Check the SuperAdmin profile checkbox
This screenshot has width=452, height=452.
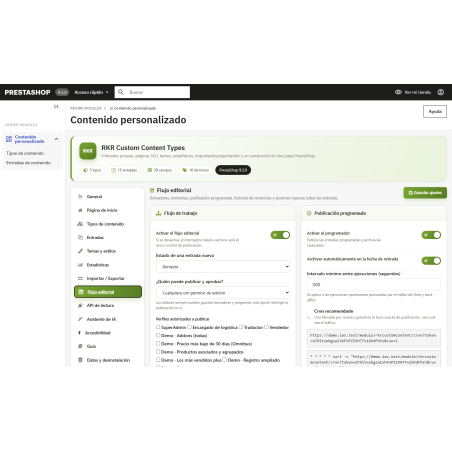tap(158, 327)
